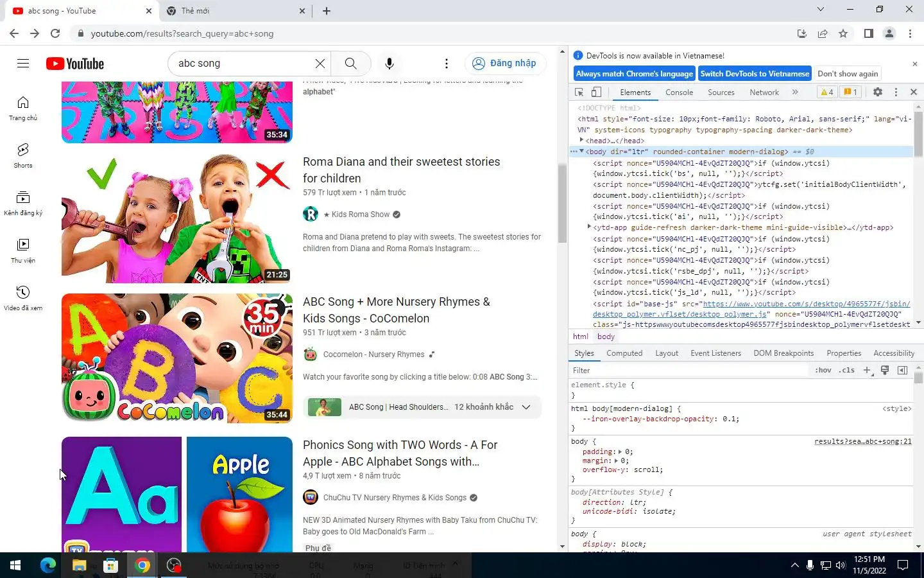924x578 pixels.
Task: Open the Event Listeners tab
Action: [715, 353]
